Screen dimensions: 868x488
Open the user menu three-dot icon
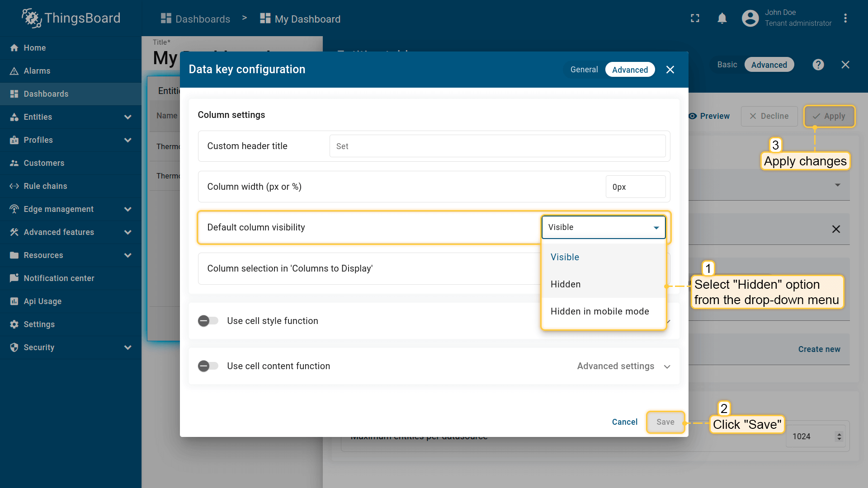pyautogui.click(x=845, y=19)
